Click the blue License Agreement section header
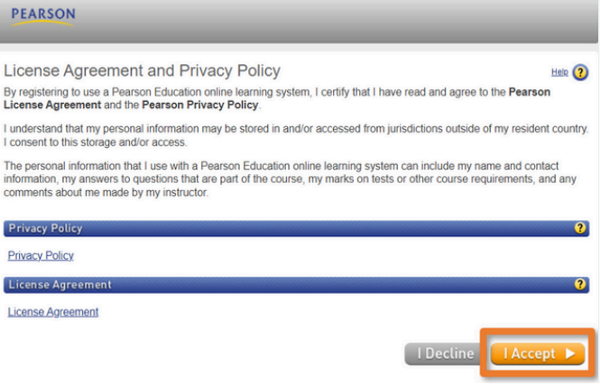Screen dimensions: 600x384 (x=296, y=285)
